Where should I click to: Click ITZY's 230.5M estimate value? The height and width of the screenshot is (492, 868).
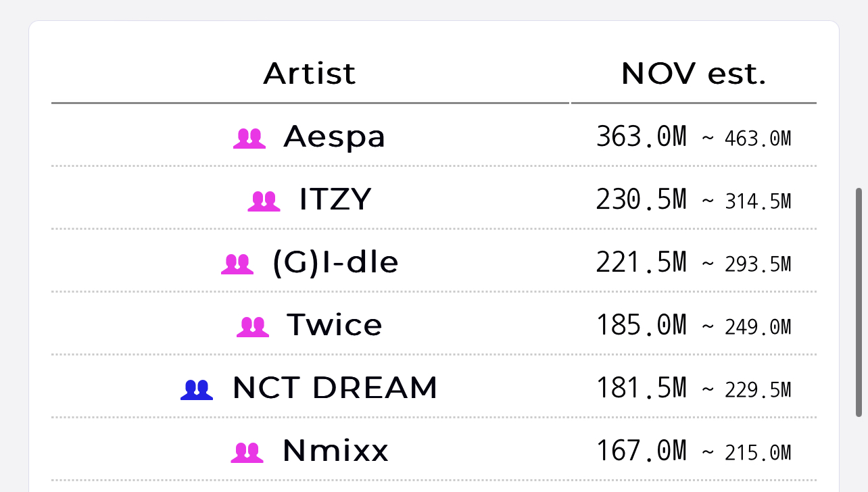click(x=641, y=199)
